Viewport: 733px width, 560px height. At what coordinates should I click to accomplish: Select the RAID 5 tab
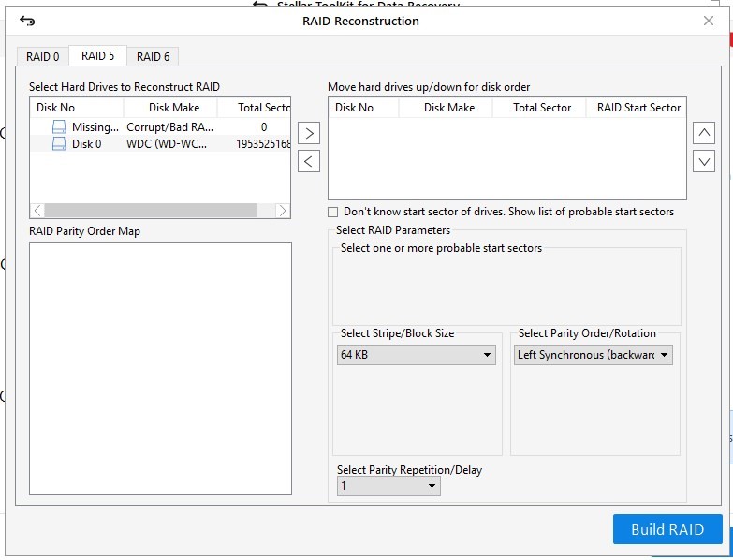pos(98,56)
